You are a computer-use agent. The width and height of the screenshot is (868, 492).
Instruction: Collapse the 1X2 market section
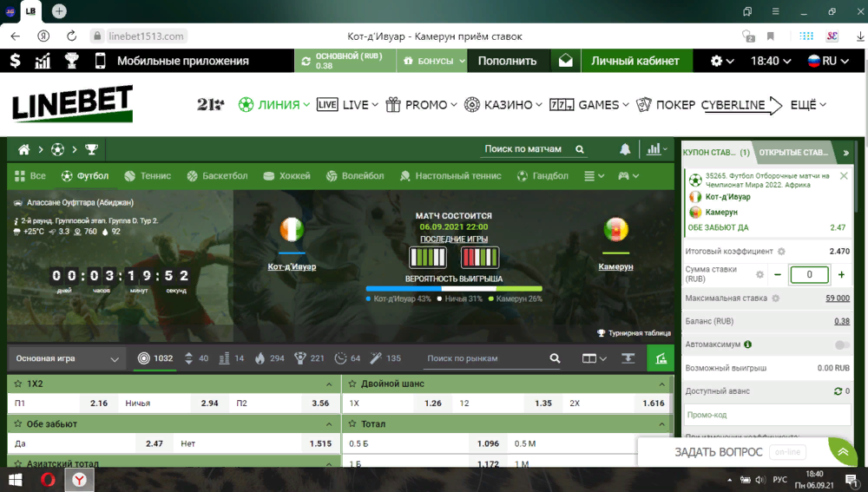click(x=329, y=384)
